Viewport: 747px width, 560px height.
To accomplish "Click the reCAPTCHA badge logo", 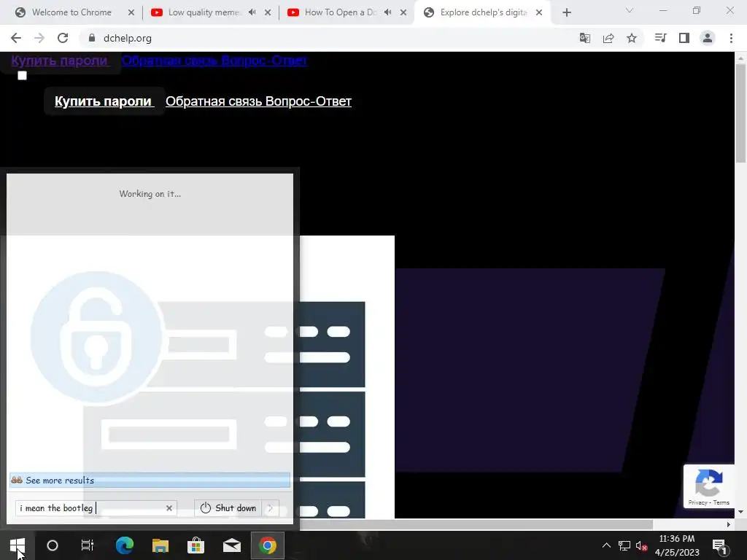I will [709, 483].
